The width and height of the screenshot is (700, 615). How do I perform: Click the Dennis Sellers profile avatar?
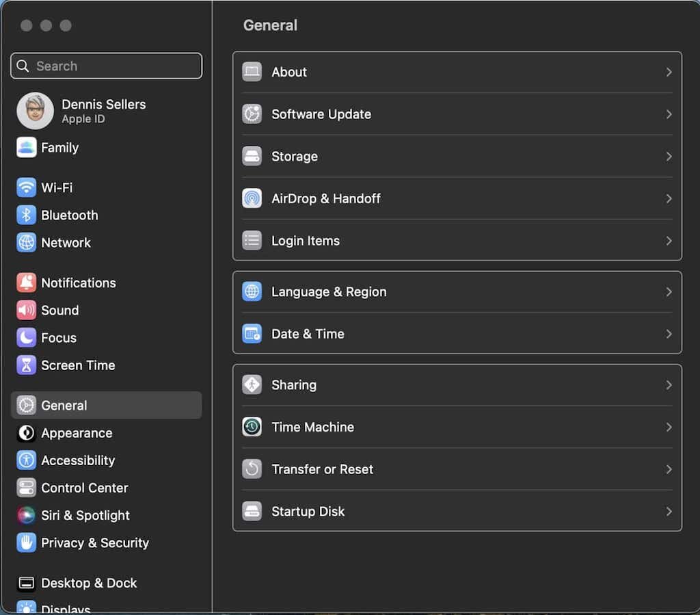point(35,111)
